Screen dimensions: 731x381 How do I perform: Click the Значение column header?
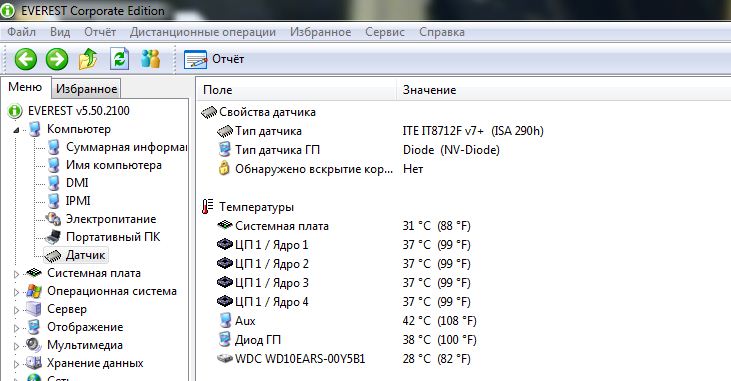click(429, 90)
